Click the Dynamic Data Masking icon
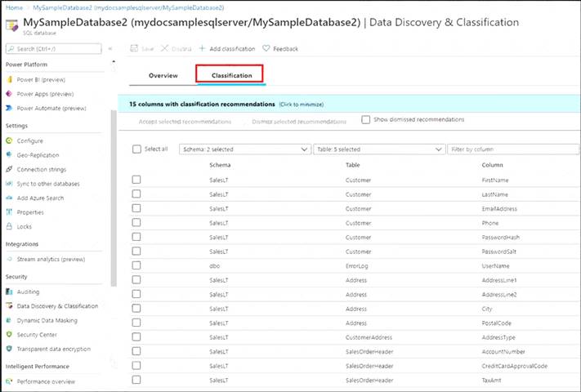 (9, 320)
